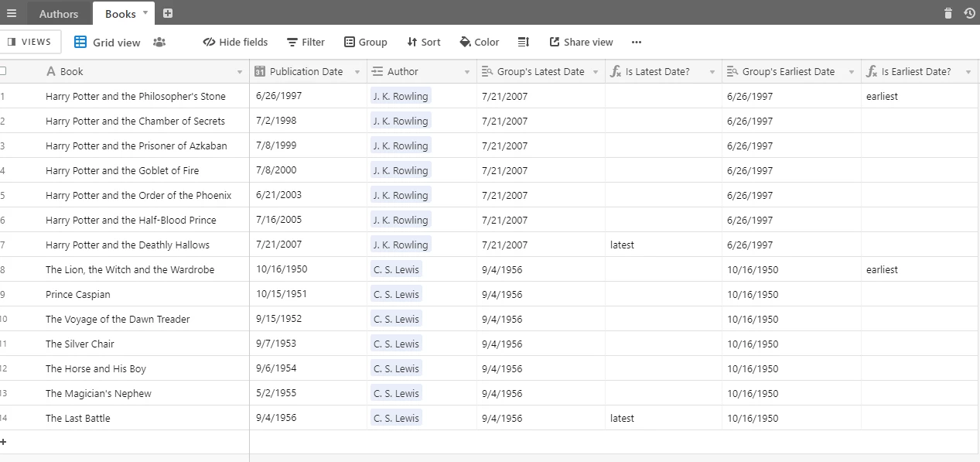Screen dimensions: 980x462
Task: Add a new row with plus icon
Action: pos(3,442)
